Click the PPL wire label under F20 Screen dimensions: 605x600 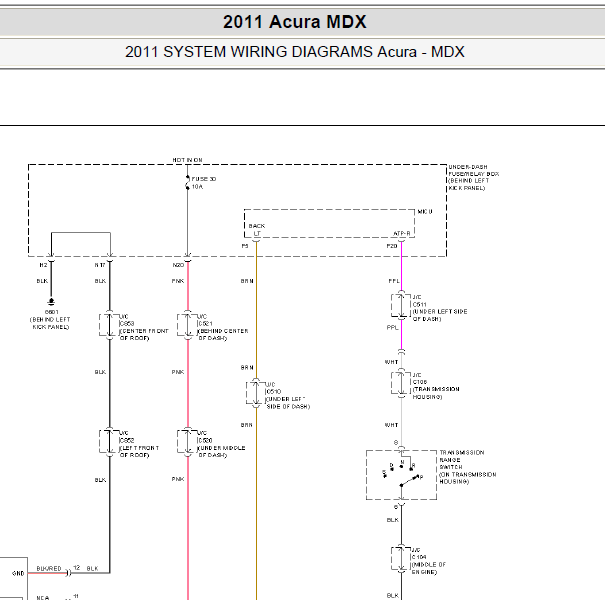click(394, 281)
